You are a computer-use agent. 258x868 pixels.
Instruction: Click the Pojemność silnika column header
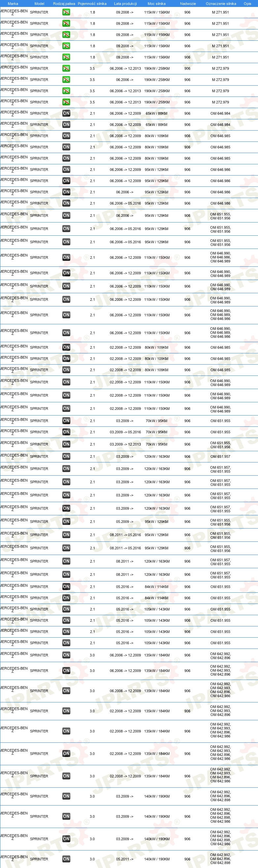(x=92, y=4)
